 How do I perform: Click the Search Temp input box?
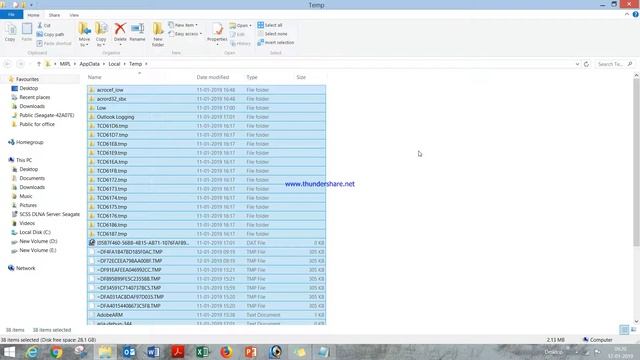point(611,64)
